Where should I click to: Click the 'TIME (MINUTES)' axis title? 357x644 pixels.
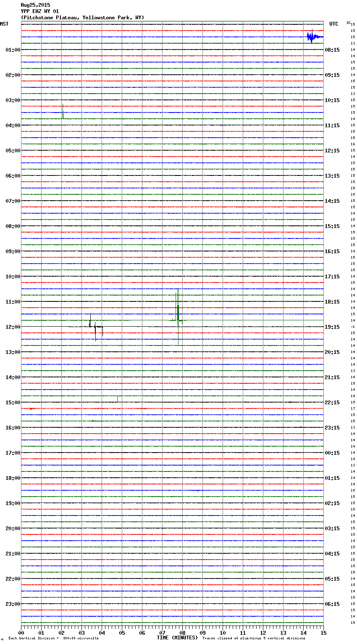[x=177, y=638]
